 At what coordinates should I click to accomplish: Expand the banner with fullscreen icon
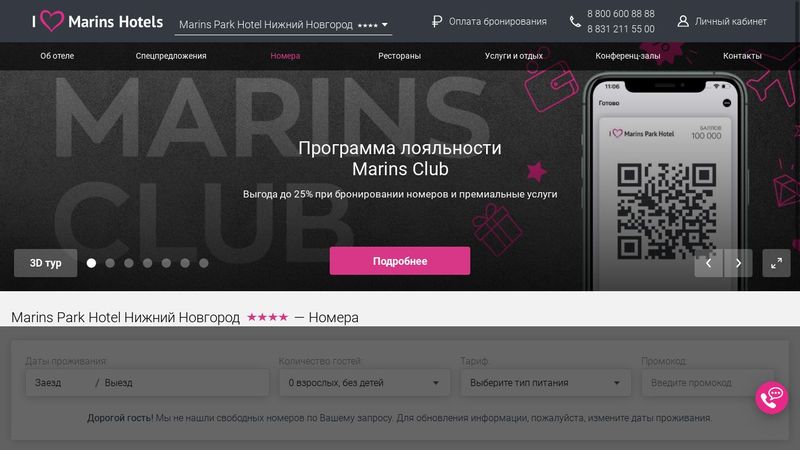coord(776,263)
